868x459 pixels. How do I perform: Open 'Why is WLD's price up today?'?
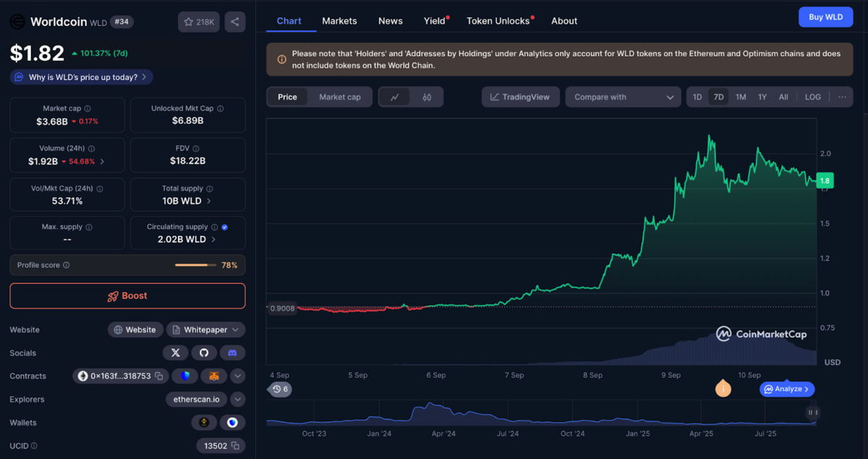81,77
